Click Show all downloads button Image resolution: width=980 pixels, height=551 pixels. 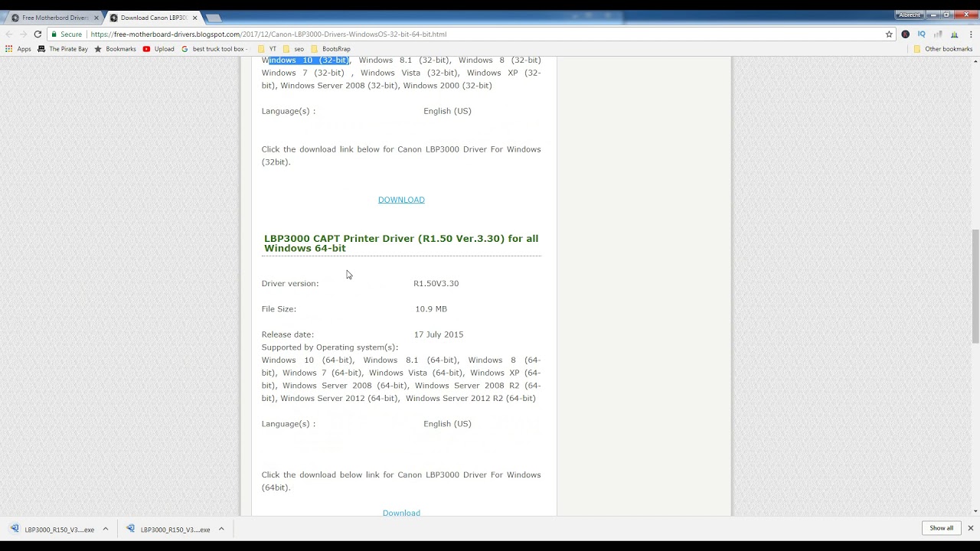click(x=942, y=528)
